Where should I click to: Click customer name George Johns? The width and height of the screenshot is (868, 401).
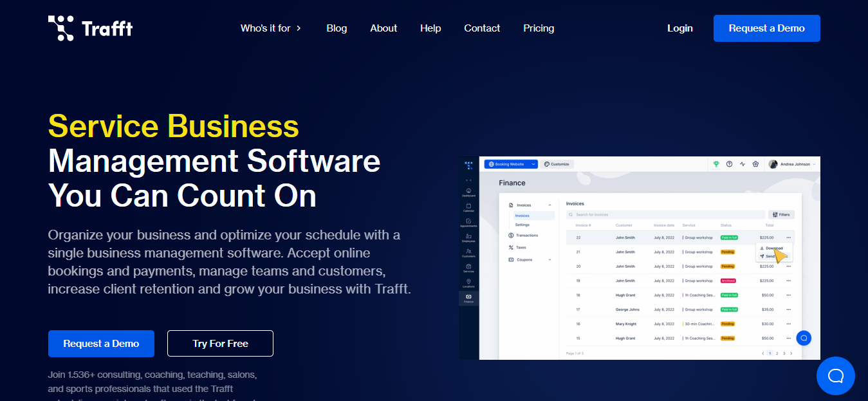tap(627, 310)
